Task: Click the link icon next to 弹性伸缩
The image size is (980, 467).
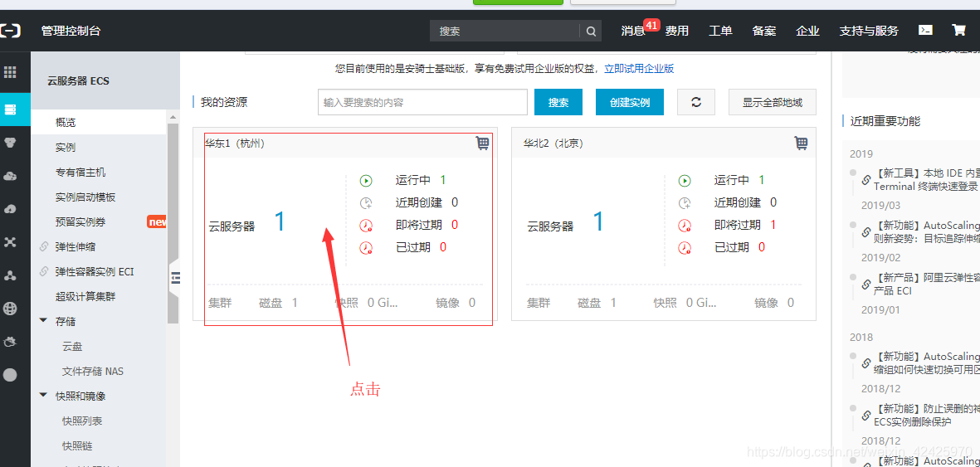Action: click(x=44, y=247)
